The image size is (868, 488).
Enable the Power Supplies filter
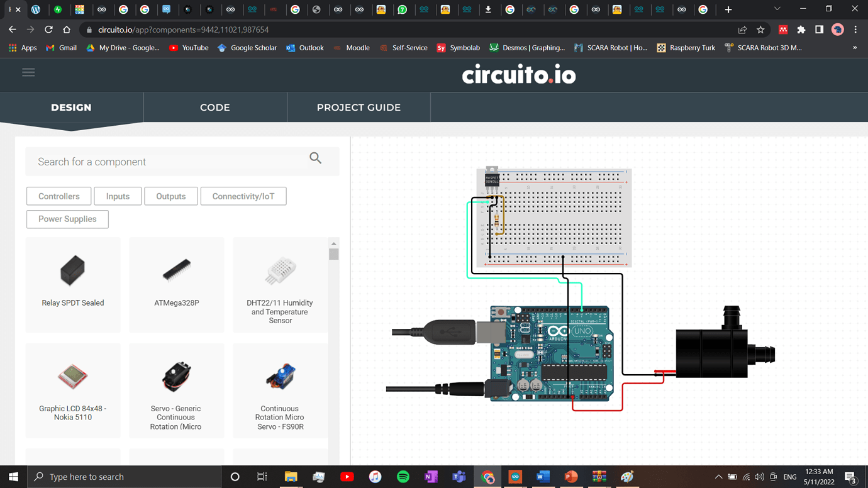tap(67, 219)
